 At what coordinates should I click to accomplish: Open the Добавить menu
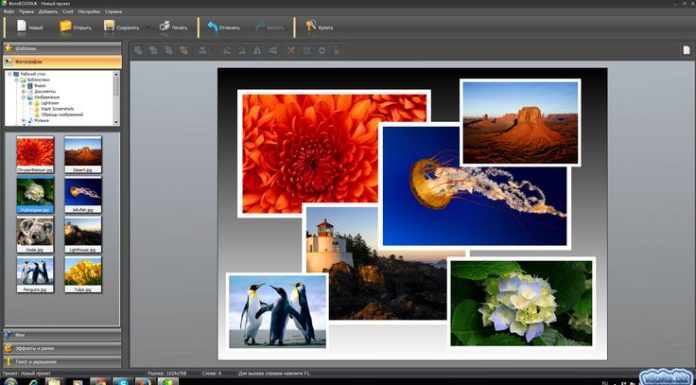click(x=48, y=12)
